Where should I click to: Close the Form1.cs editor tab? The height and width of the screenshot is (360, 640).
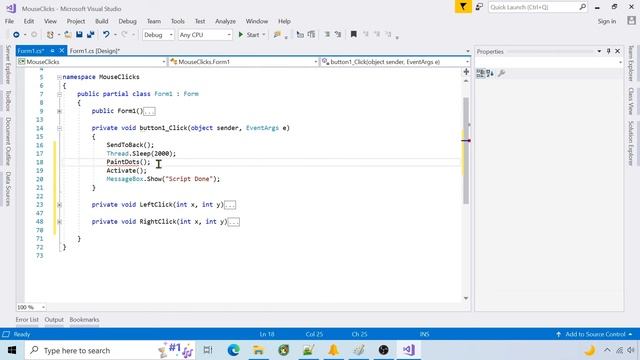point(62,51)
